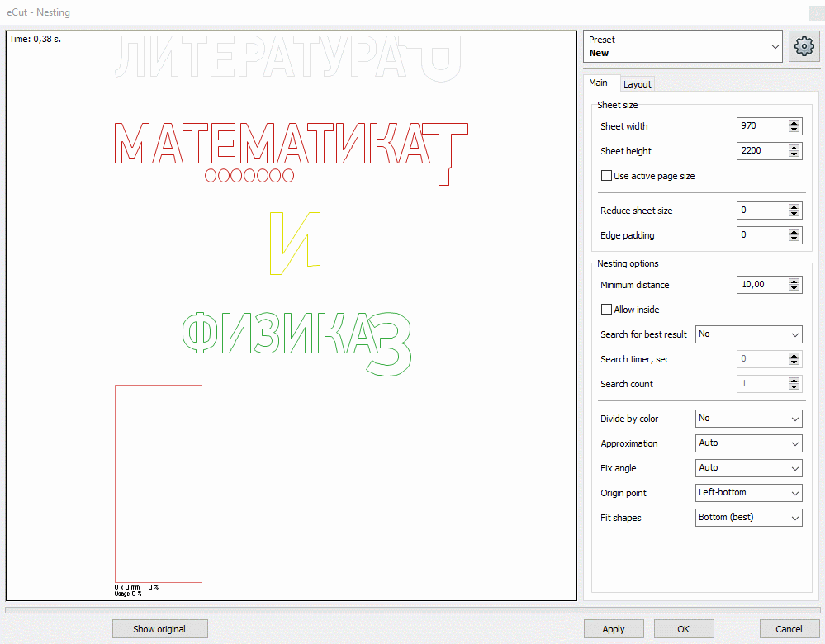The image size is (825, 644).
Task: Switch to the Layout tab
Action: (637, 84)
